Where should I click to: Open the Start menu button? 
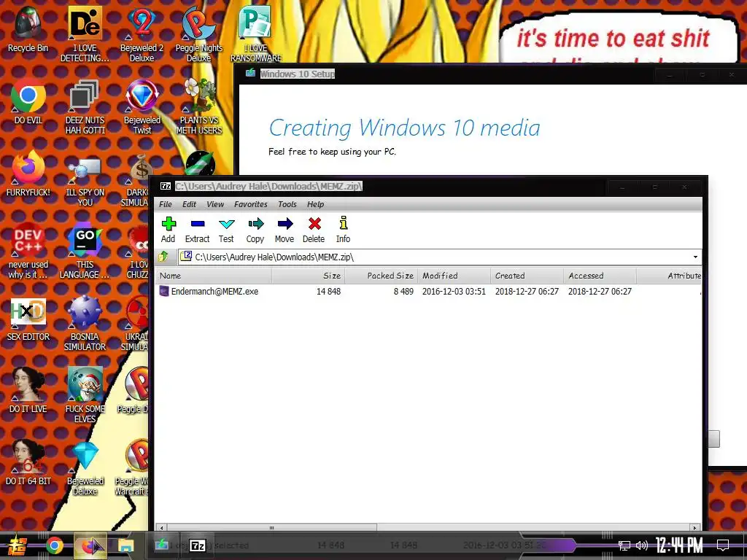coord(18,545)
